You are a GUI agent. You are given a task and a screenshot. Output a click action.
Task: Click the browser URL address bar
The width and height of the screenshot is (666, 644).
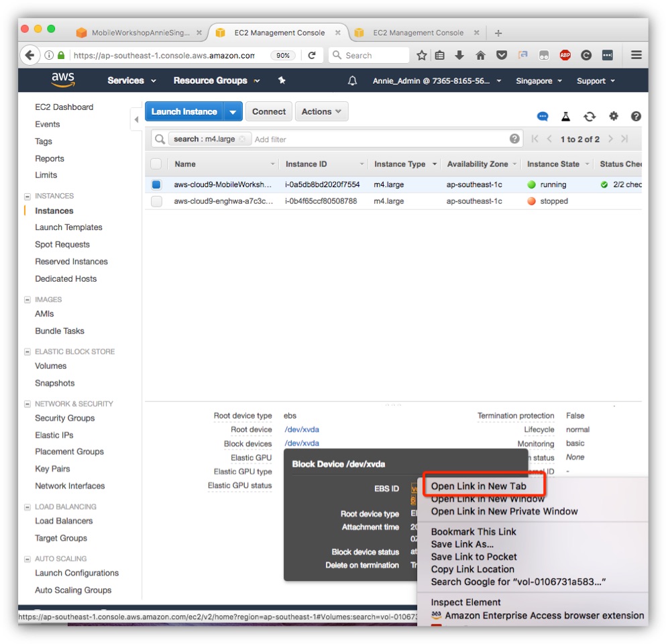click(164, 55)
